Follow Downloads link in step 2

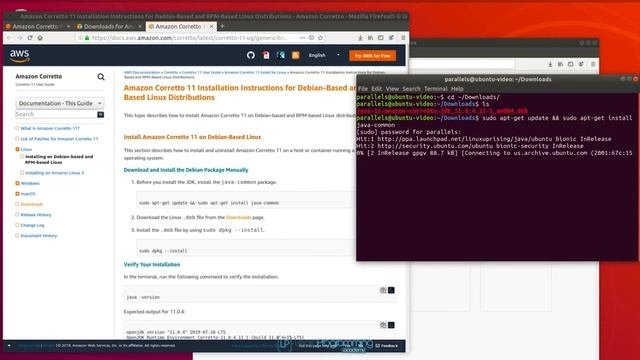(238, 218)
